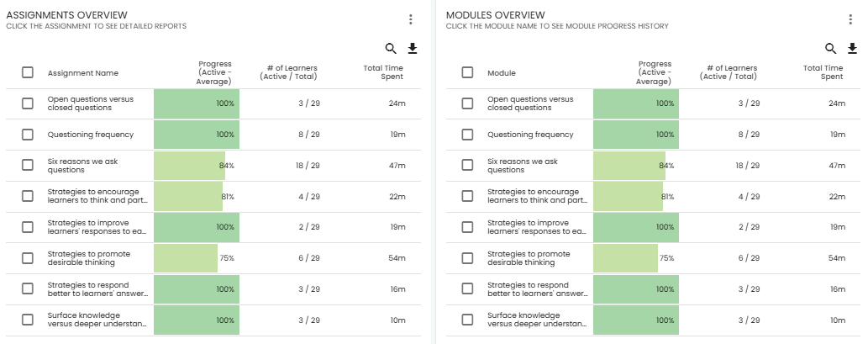Tick the Questioning frequency assignment checkbox
868x344 pixels.
point(28,135)
